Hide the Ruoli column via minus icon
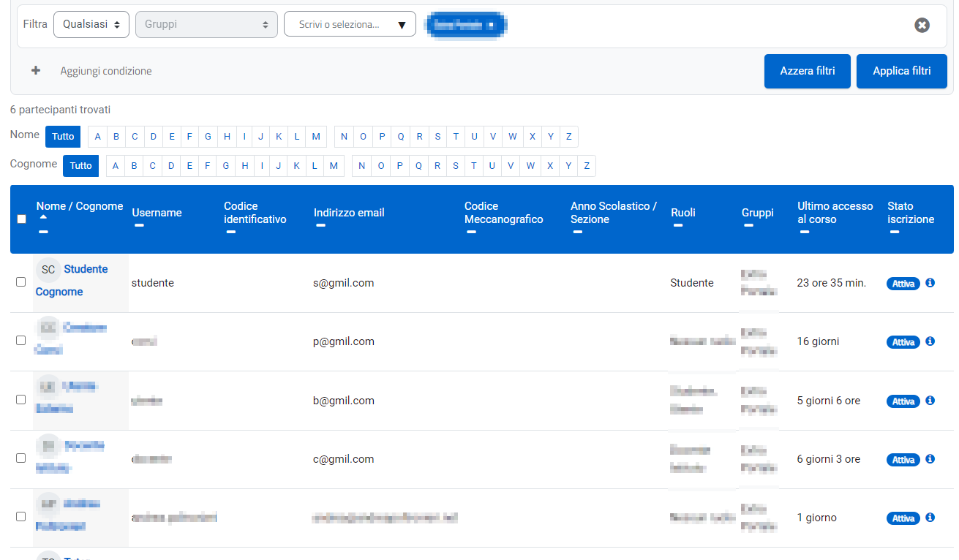 [677, 226]
